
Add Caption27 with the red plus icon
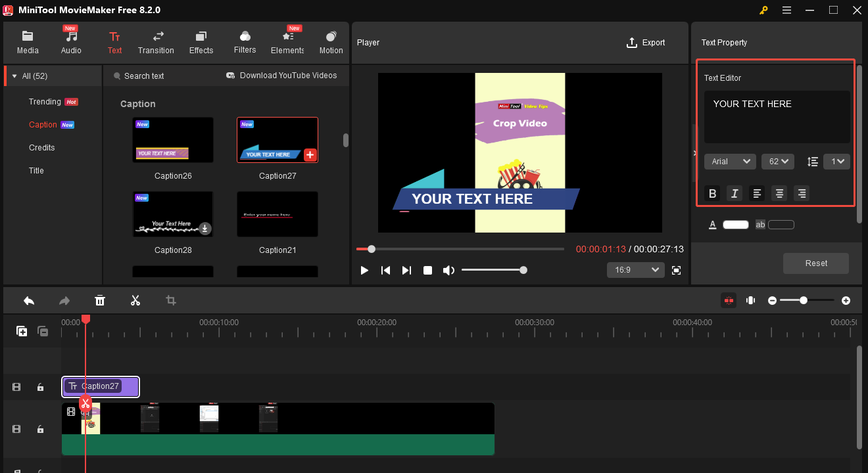(x=310, y=155)
